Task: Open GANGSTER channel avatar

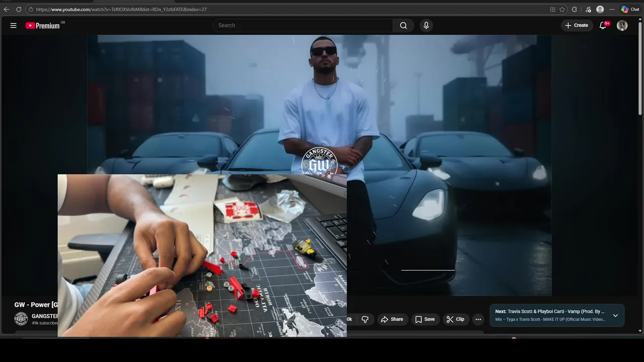Action: 21,318
